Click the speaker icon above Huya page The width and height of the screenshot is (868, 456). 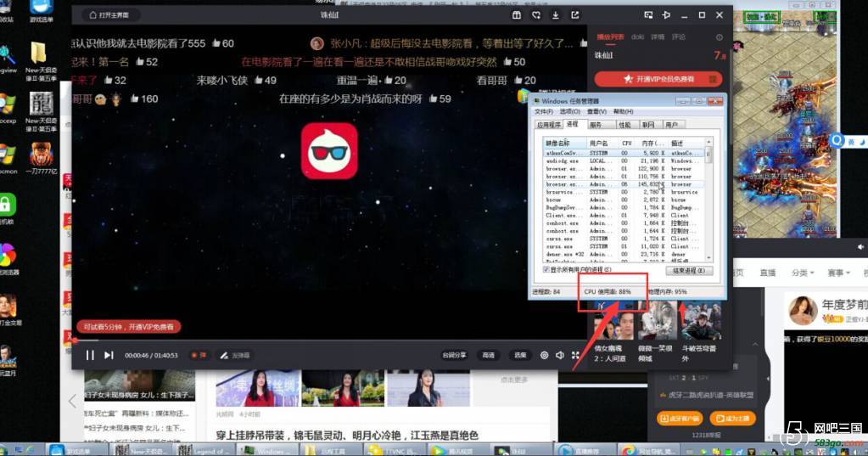click(861, 247)
